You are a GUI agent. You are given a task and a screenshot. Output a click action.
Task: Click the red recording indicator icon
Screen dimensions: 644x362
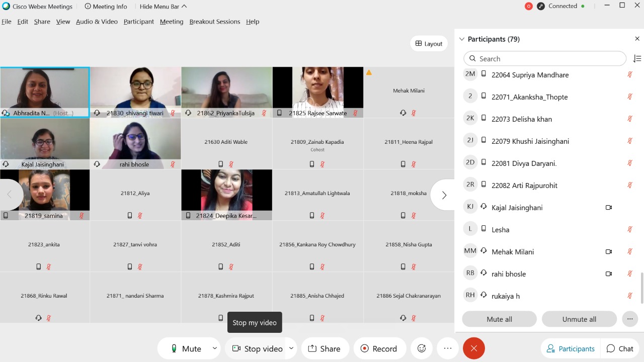pyautogui.click(x=528, y=7)
